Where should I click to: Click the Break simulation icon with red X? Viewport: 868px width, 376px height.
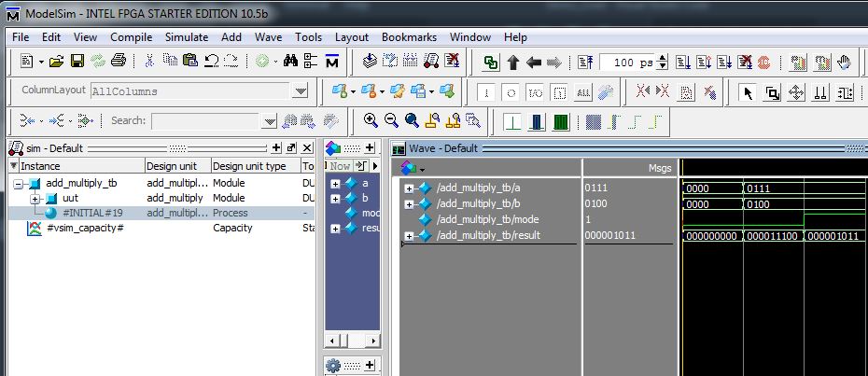coord(745,63)
